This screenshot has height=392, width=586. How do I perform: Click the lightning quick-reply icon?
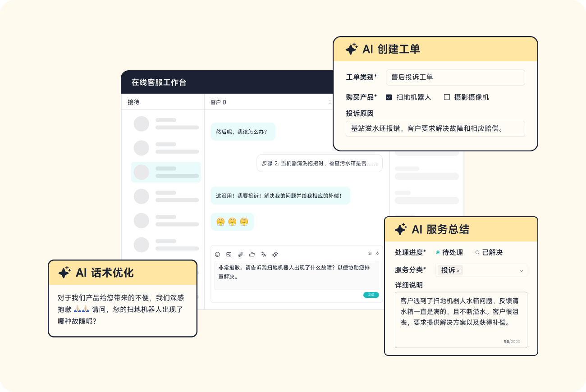pos(377,254)
